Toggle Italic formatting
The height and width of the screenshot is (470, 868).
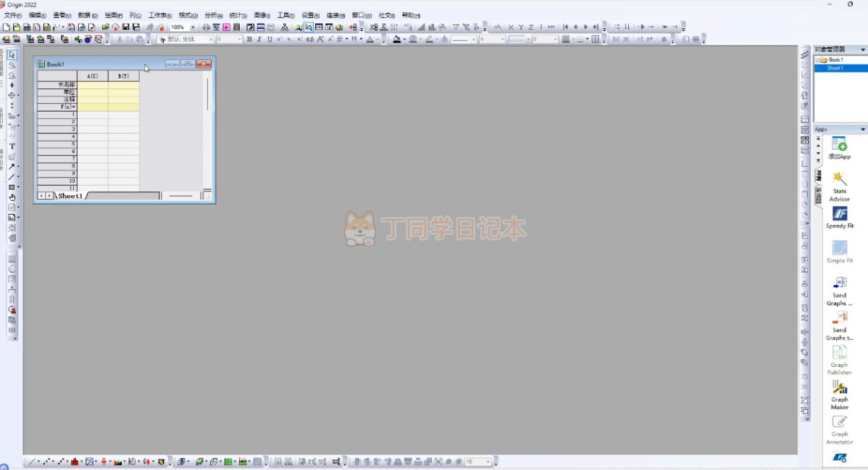(x=259, y=39)
